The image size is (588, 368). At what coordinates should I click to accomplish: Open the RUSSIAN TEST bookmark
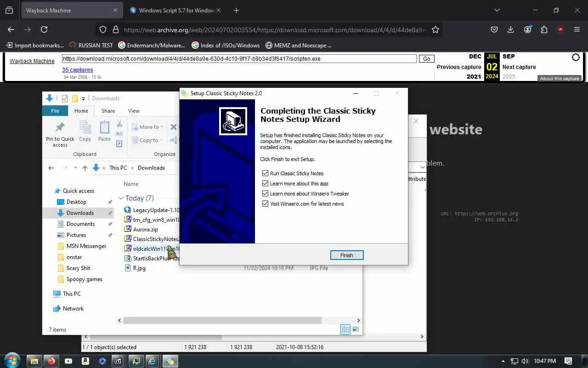[91, 46]
